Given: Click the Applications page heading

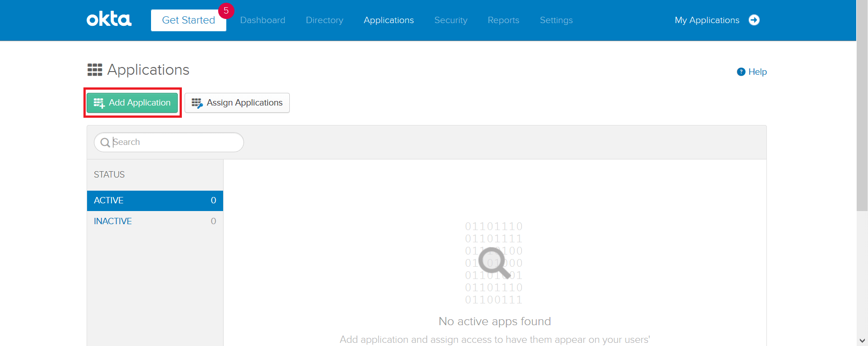Looking at the screenshot, I should point(148,70).
